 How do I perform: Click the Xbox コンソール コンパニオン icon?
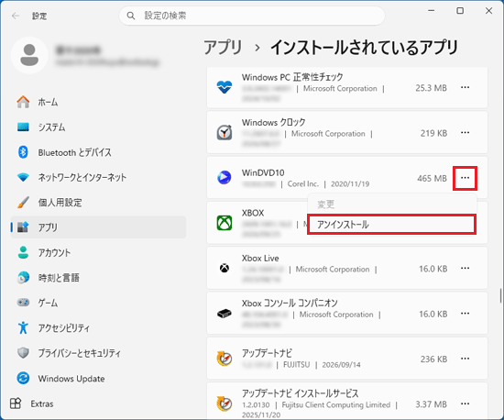(225, 314)
